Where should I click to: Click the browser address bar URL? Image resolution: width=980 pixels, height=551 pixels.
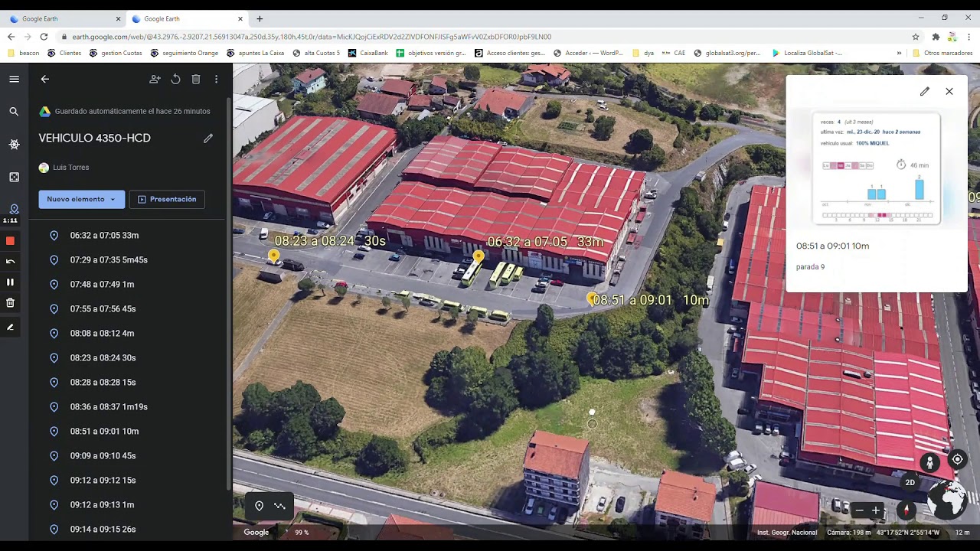[312, 37]
